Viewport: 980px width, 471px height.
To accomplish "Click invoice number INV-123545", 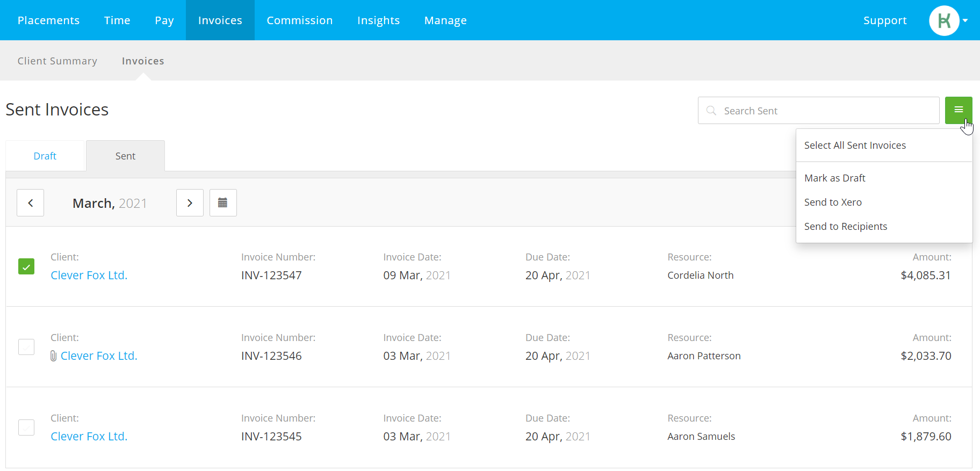I will 271,437.
